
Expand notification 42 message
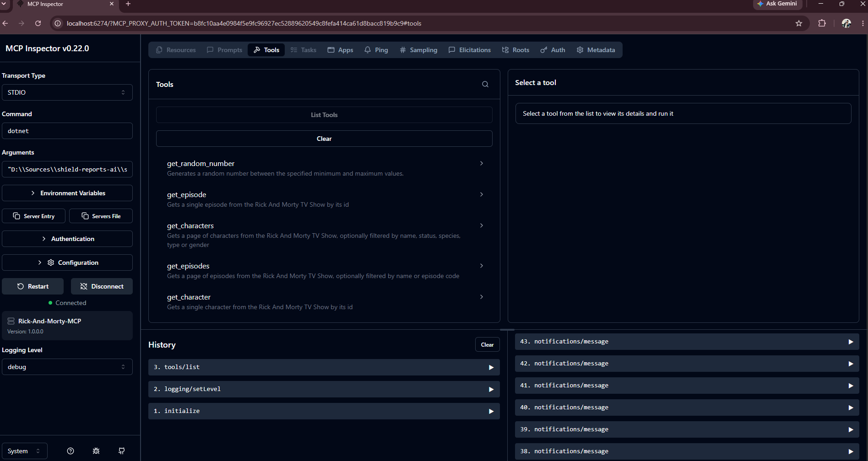(x=687, y=364)
